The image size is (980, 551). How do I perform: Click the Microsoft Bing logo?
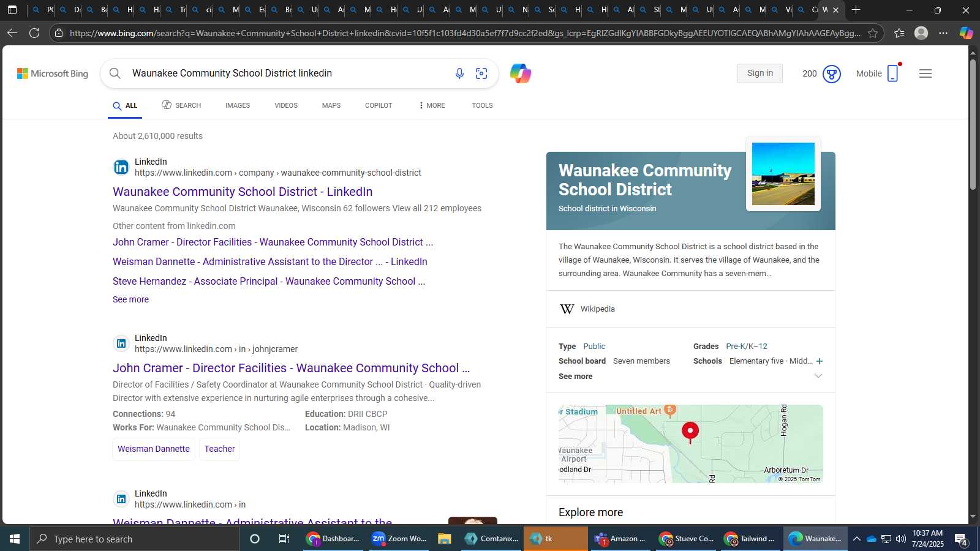53,73
